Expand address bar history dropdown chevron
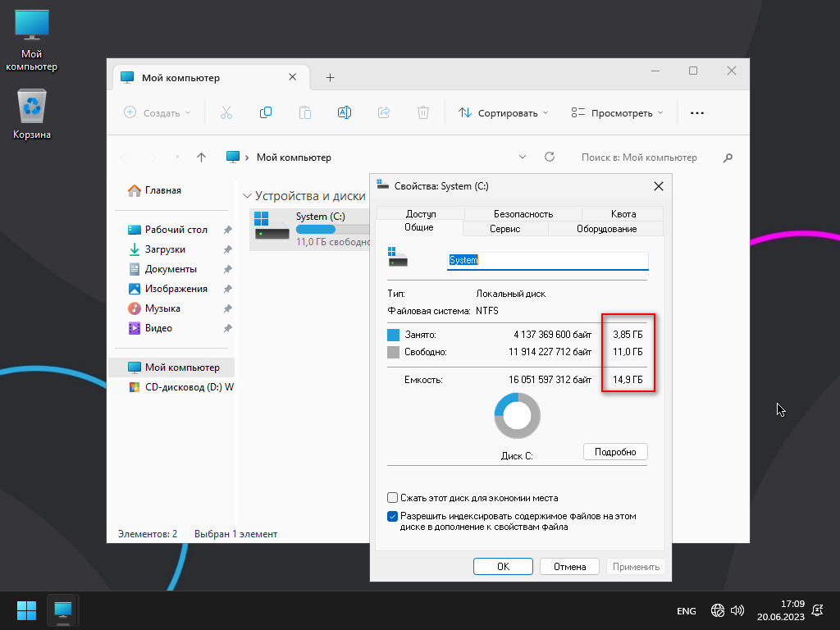The image size is (840, 630). (523, 157)
